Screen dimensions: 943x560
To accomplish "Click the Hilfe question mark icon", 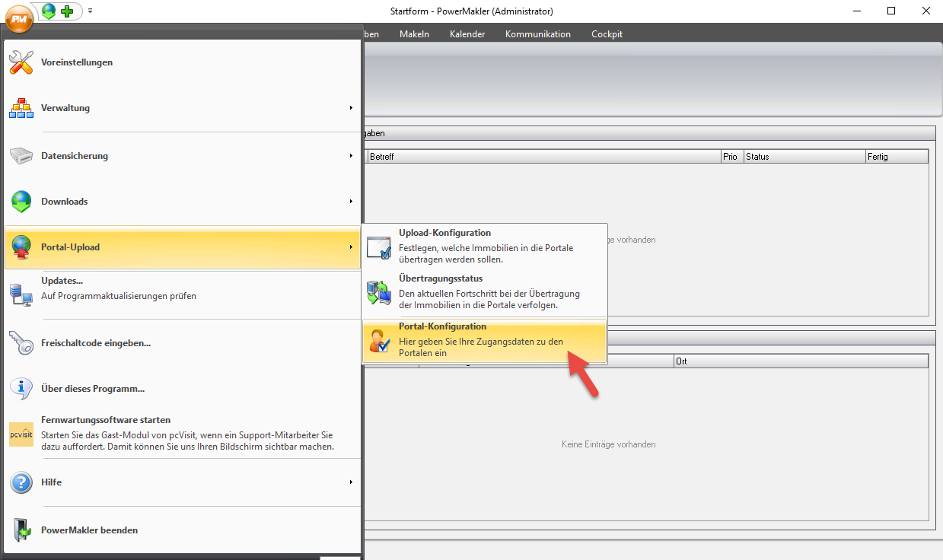I will tap(21, 482).
